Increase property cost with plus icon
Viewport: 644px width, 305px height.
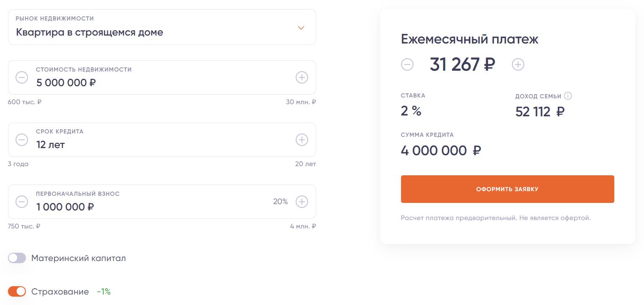click(302, 77)
